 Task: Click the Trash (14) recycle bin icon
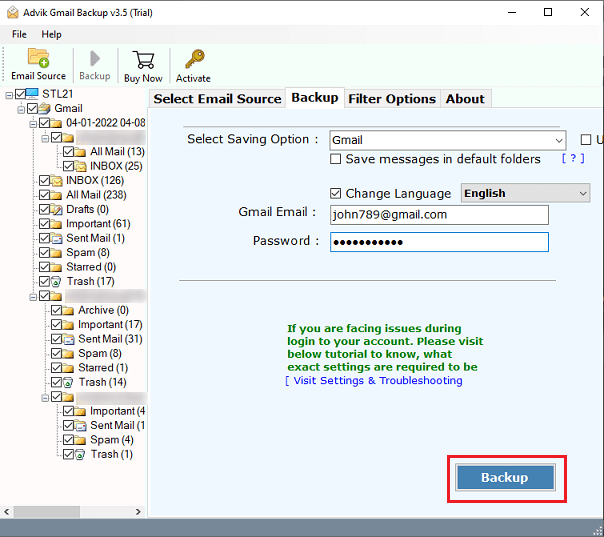tap(68, 382)
